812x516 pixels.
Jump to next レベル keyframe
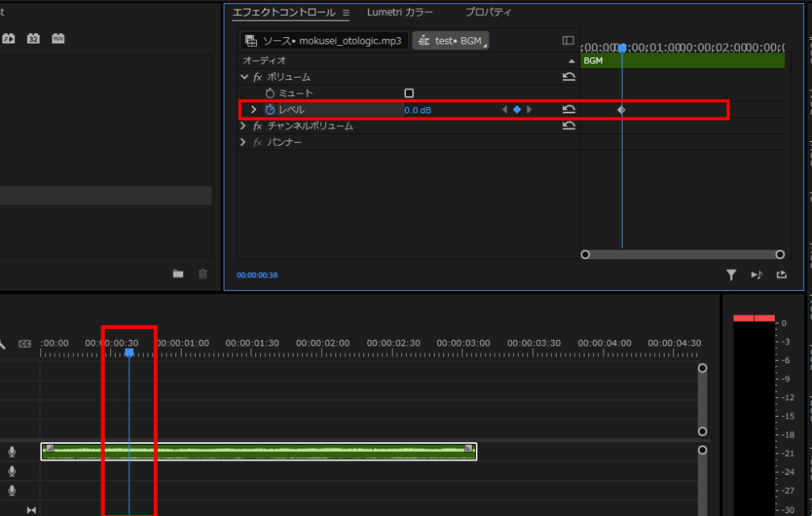click(x=530, y=109)
